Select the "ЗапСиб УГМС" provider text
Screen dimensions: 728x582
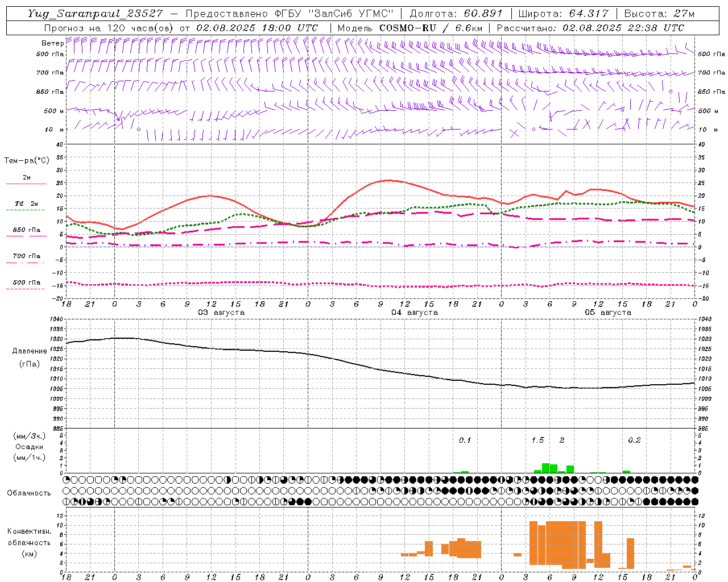click(350, 13)
